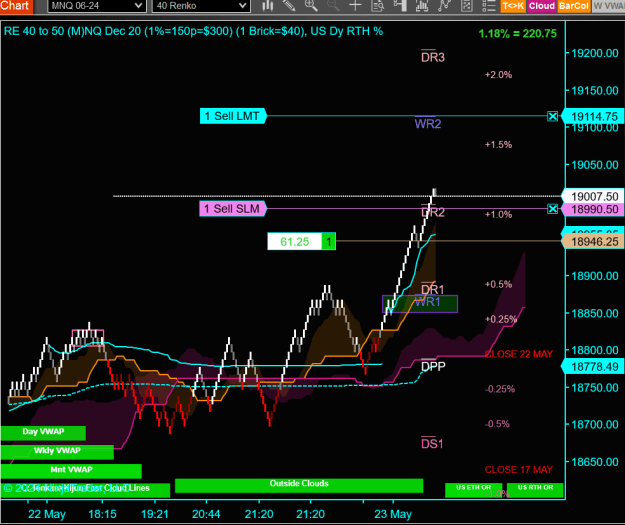Select the crosshair cursor tool
Viewport: 625px width, 525px height.
click(x=355, y=6)
